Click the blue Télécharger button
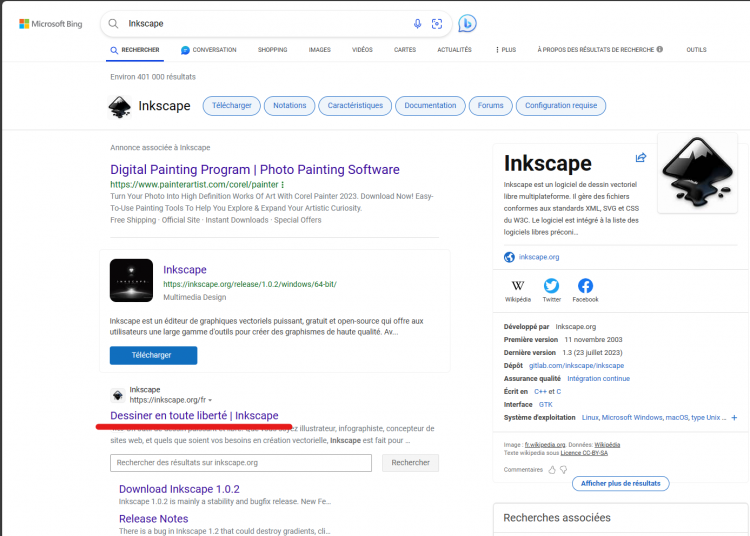 pos(153,355)
